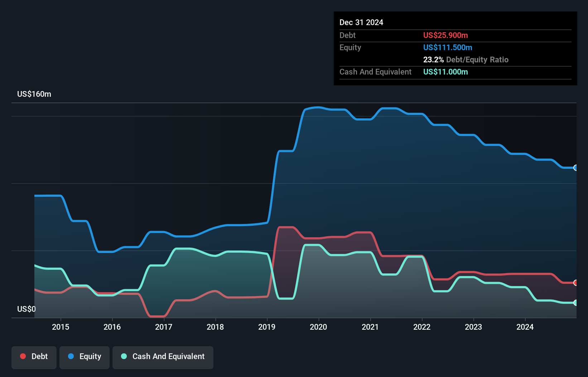Click the US$160m y-axis label
The image size is (588, 377).
[34, 94]
